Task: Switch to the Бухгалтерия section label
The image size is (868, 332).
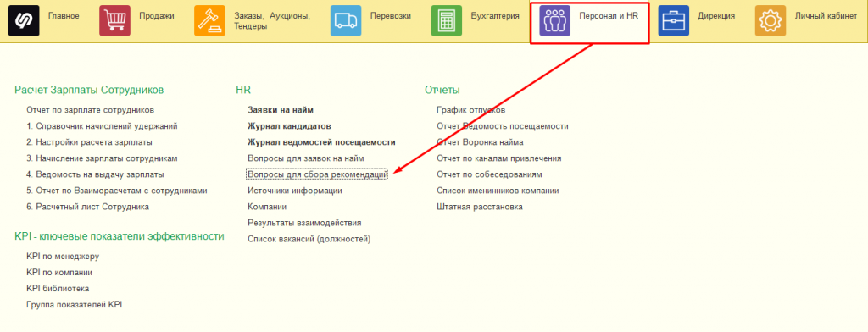Action: (495, 16)
